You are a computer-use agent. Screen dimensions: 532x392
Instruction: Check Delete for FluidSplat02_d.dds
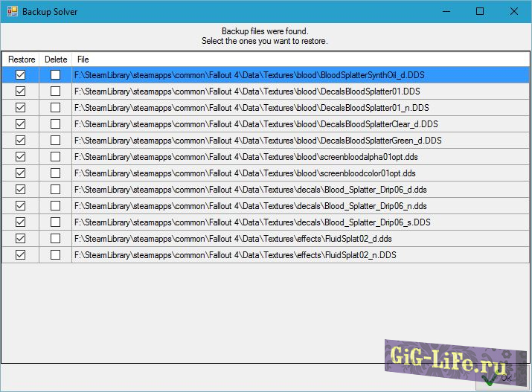coord(55,238)
